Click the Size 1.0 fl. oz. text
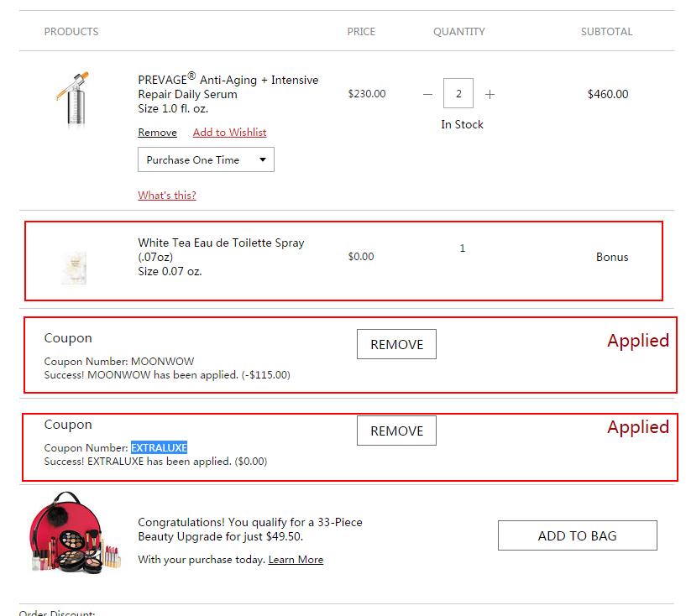This screenshot has width=686, height=616. coord(173,108)
